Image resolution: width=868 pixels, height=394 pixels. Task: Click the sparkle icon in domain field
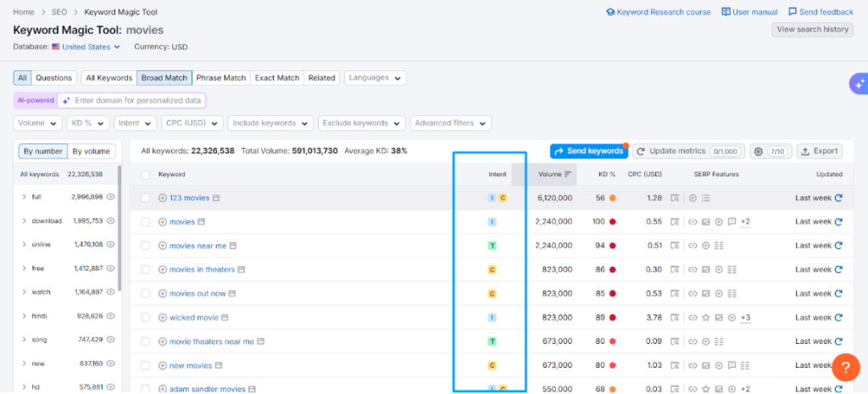(x=66, y=101)
